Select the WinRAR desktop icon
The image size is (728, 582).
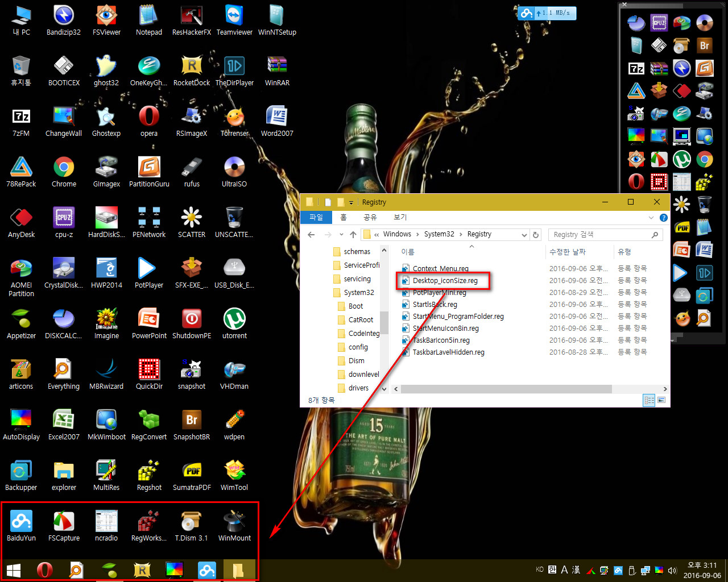click(277, 71)
